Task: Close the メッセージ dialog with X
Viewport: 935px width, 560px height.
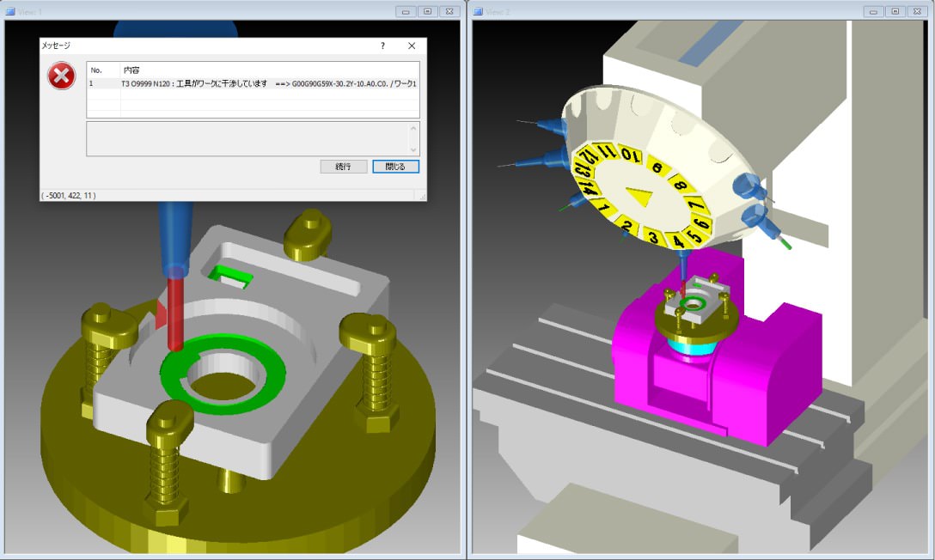Action: [x=412, y=46]
